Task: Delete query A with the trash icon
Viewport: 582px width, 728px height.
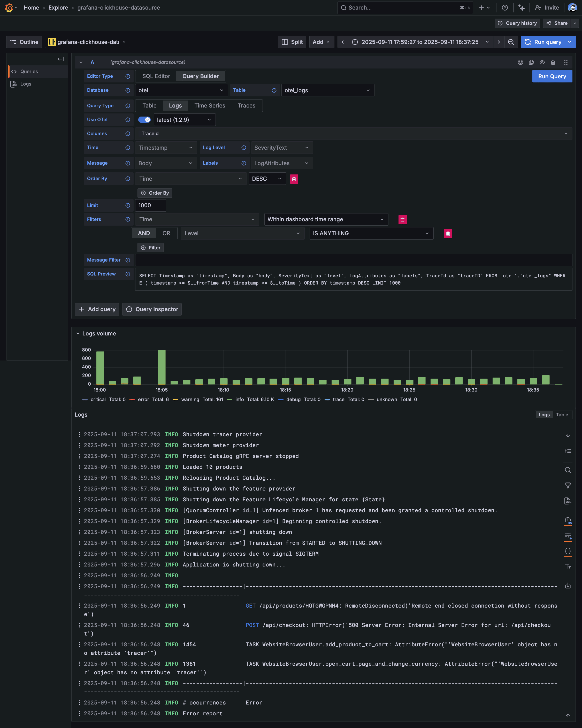Action: point(553,62)
